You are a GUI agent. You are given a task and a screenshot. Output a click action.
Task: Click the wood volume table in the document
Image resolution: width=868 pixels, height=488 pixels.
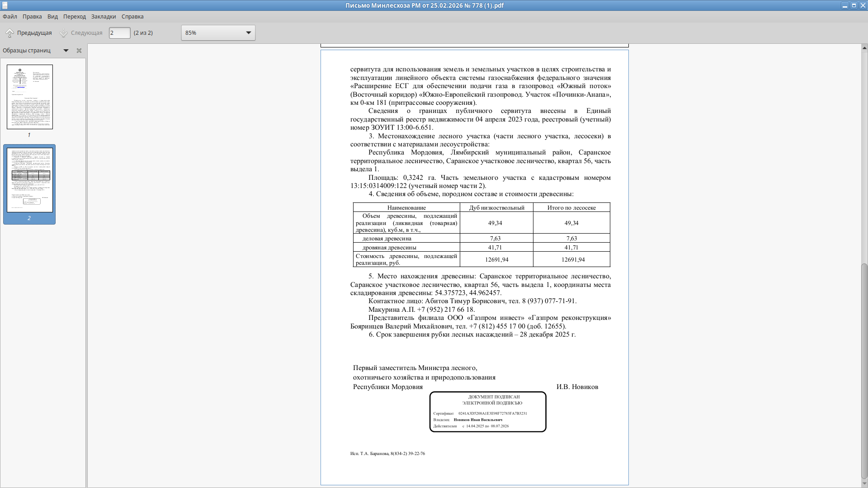[x=481, y=235]
